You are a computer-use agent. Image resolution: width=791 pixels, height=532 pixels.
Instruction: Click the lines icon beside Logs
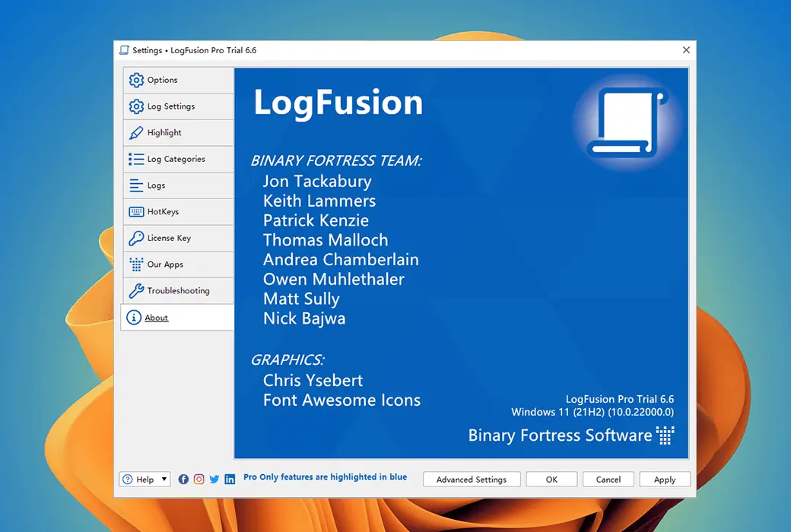[136, 185]
